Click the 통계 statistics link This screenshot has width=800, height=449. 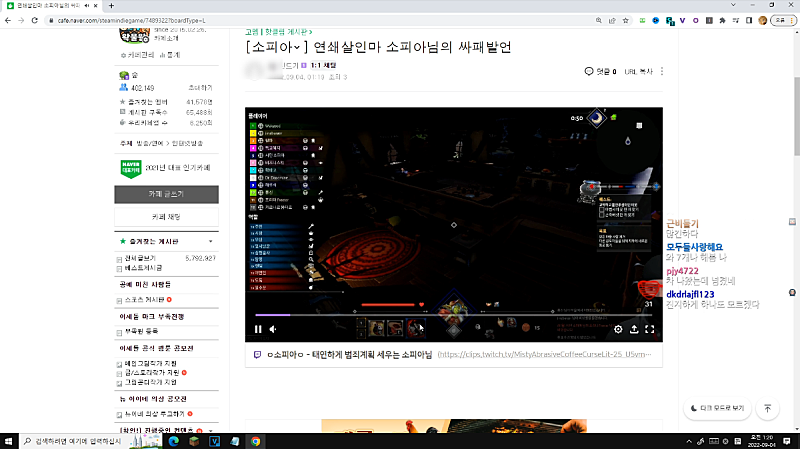(170, 55)
